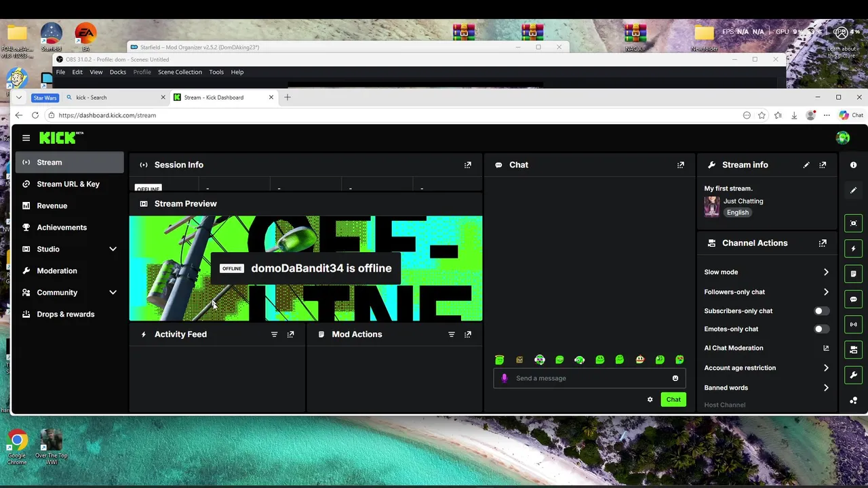Pop out the Session Info panel

click(467, 165)
